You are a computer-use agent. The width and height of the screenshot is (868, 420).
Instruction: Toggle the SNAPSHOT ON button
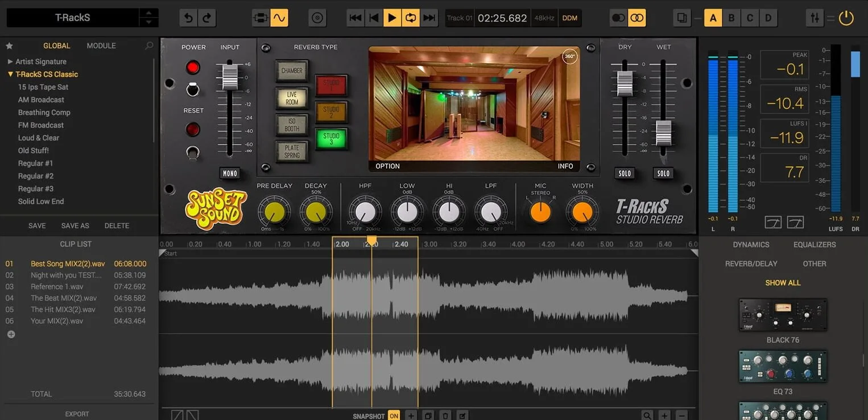394,416
